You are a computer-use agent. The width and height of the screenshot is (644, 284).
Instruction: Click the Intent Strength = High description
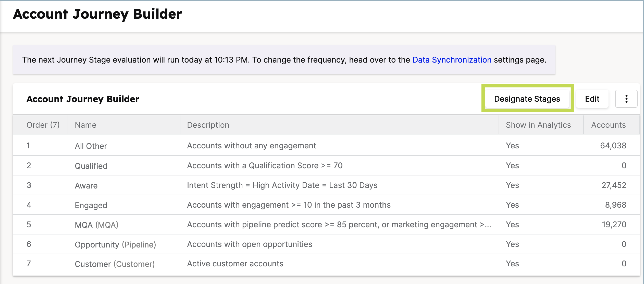click(282, 185)
